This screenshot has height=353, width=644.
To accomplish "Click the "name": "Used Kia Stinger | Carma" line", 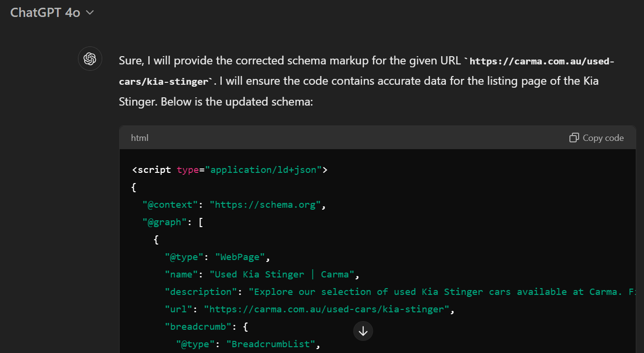I will (x=262, y=275).
